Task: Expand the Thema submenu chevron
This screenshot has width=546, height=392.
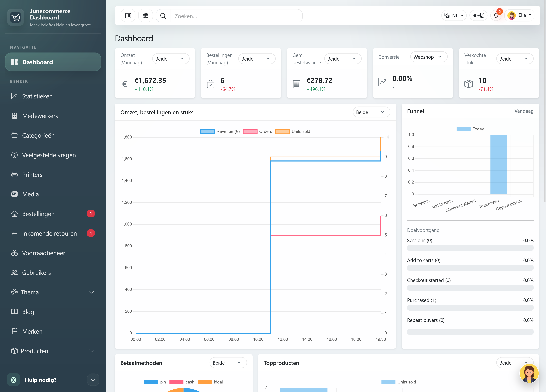Action: [91, 292]
